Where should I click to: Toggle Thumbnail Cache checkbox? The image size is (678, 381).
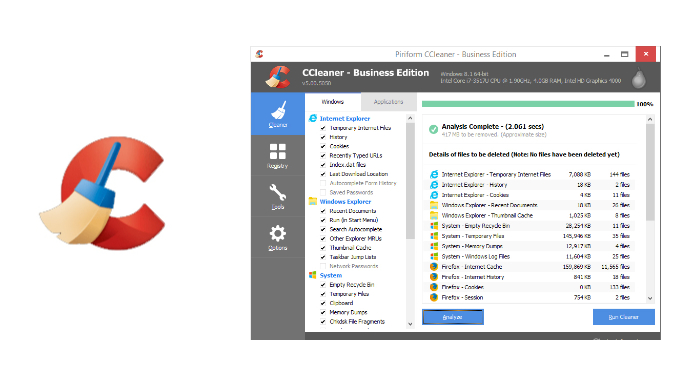coord(323,248)
